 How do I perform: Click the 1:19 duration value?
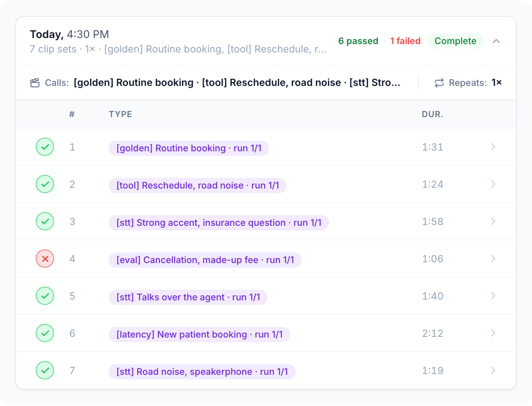(x=433, y=371)
